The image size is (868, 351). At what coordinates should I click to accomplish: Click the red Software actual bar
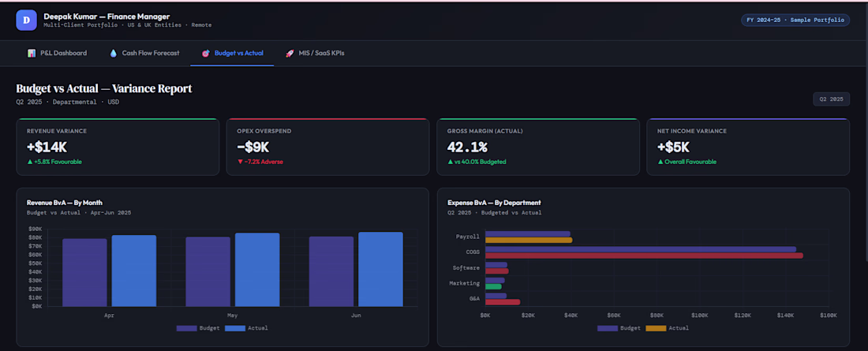point(496,271)
